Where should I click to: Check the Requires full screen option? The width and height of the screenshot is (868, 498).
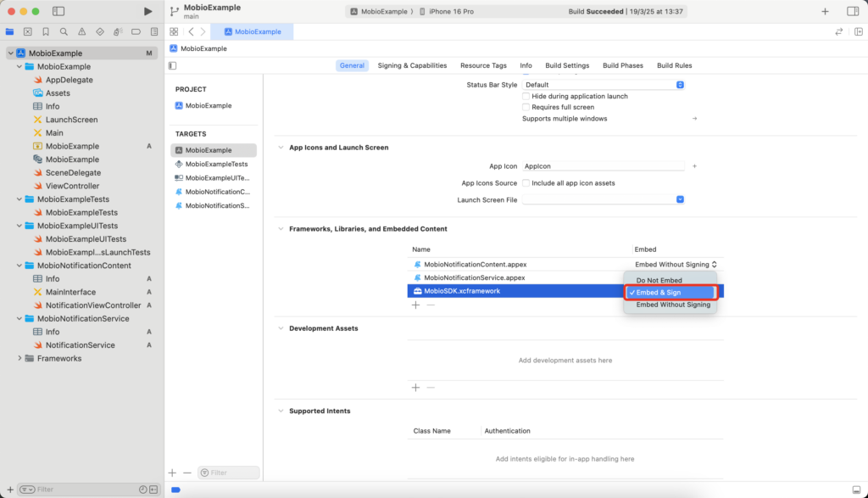click(526, 107)
